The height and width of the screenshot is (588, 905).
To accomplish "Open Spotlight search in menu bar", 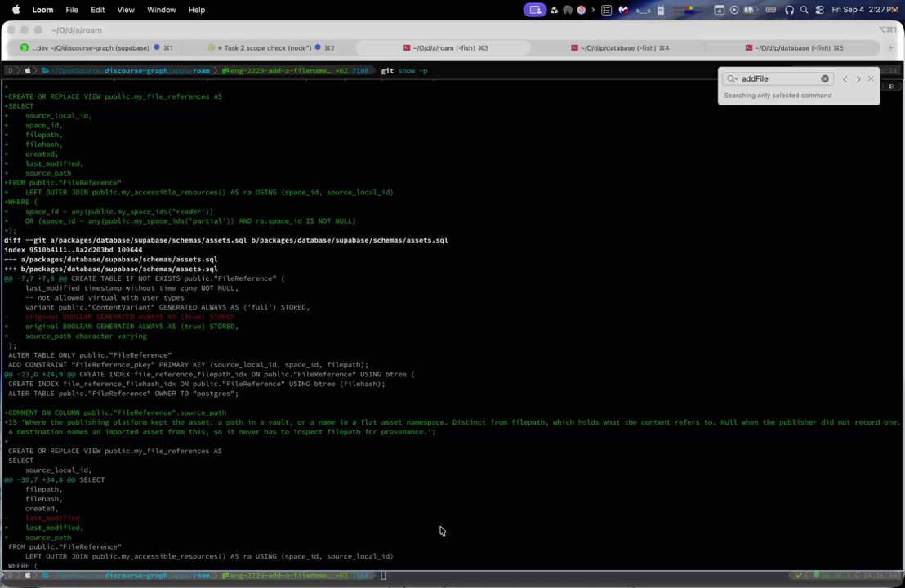I will (x=804, y=10).
